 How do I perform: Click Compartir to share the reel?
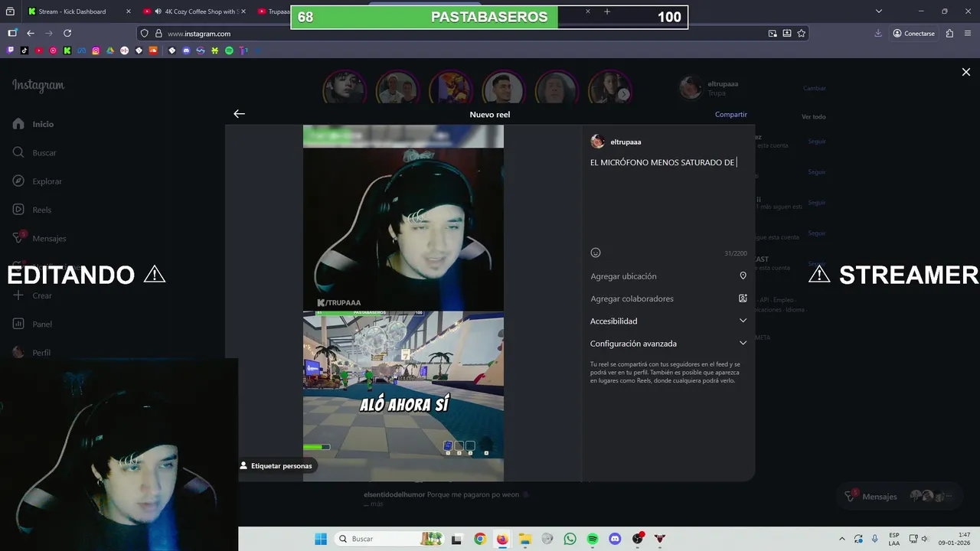click(x=731, y=114)
